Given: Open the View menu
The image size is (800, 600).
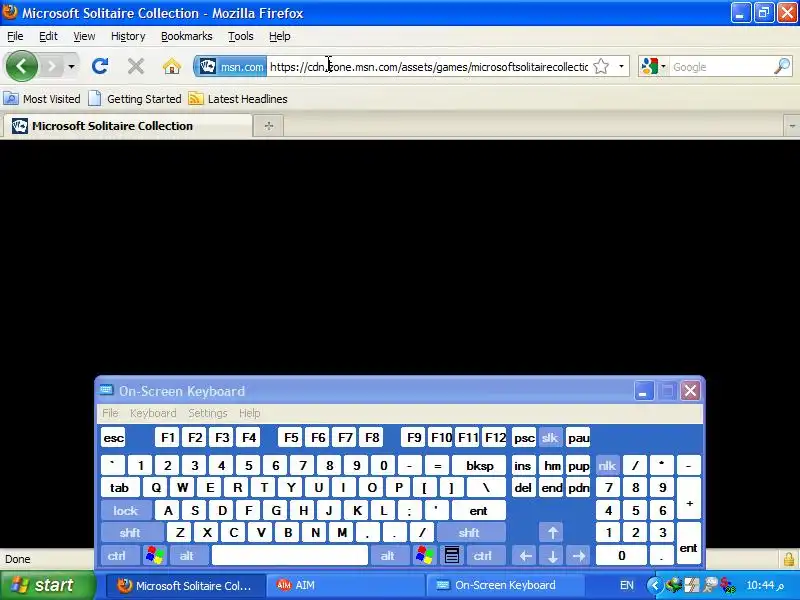Looking at the screenshot, I should coord(84,36).
